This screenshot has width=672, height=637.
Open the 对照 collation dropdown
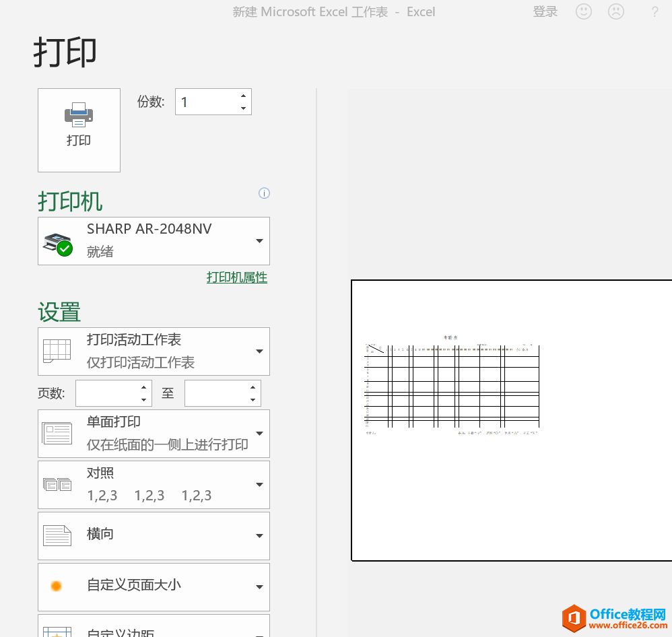pos(259,484)
